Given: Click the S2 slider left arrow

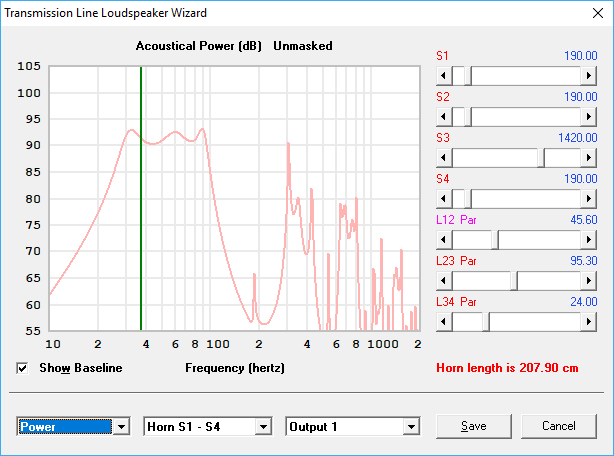Looking at the screenshot, I should point(444,117).
